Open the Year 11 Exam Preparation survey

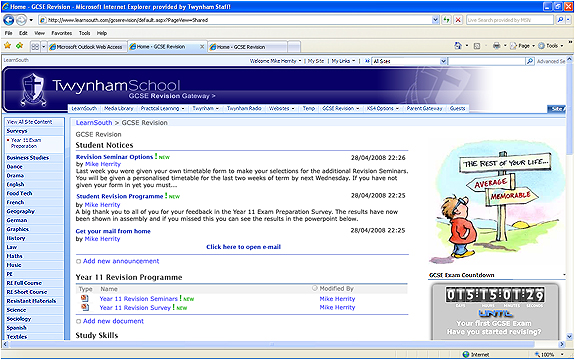26,143
